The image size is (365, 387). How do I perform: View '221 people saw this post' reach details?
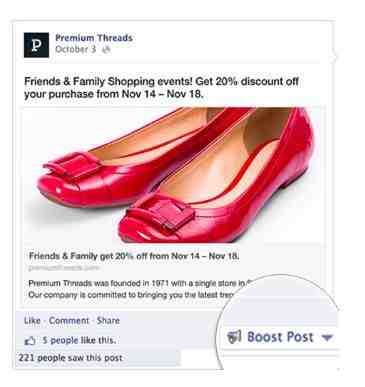(x=70, y=358)
